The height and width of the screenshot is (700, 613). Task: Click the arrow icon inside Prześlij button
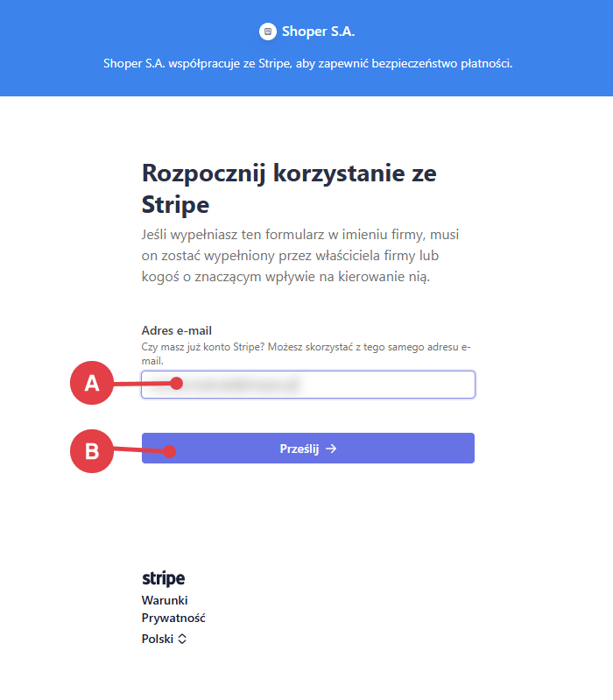pyautogui.click(x=331, y=449)
